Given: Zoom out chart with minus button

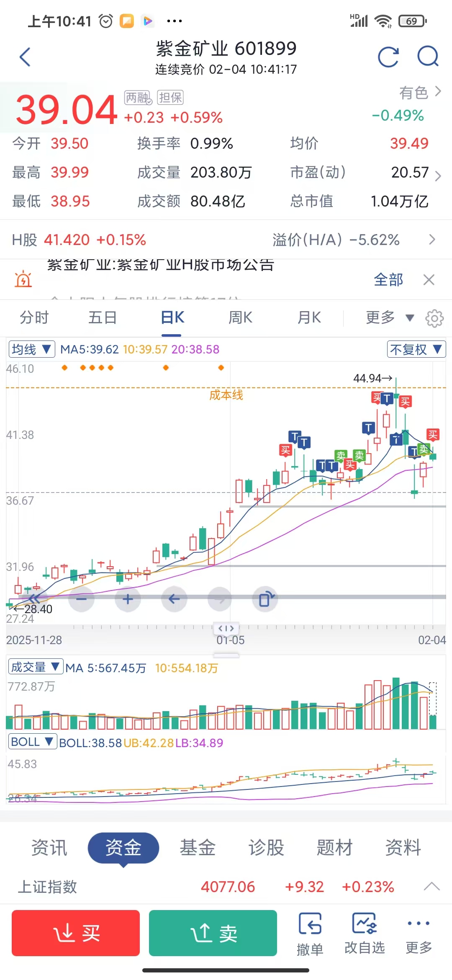Looking at the screenshot, I should (81, 599).
